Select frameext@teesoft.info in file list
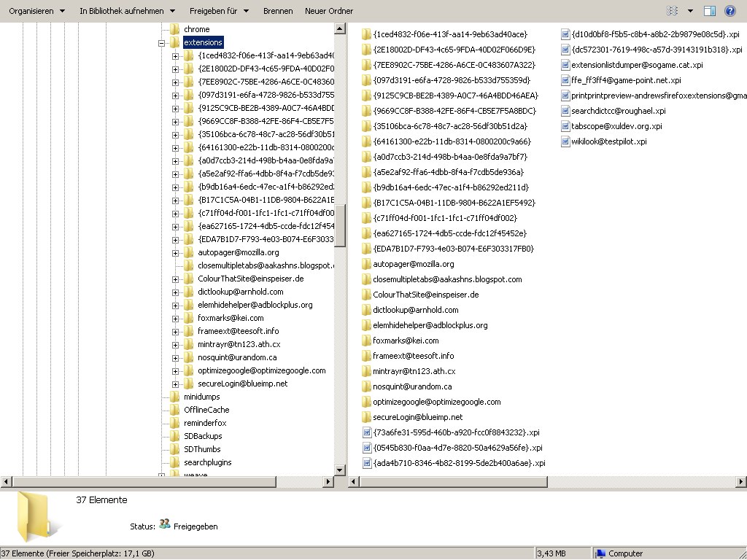 [414, 356]
